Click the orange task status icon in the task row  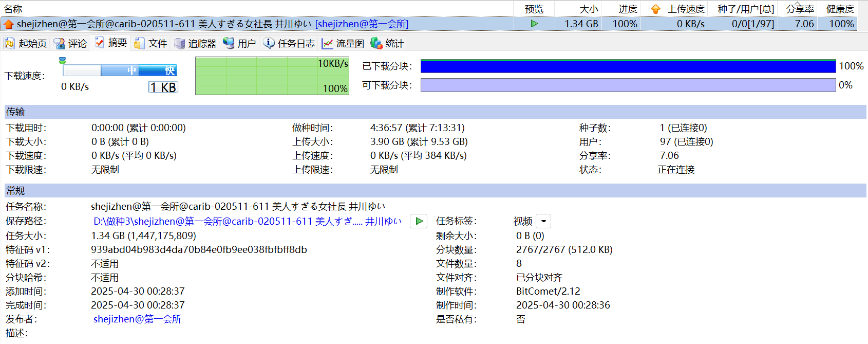(x=9, y=24)
